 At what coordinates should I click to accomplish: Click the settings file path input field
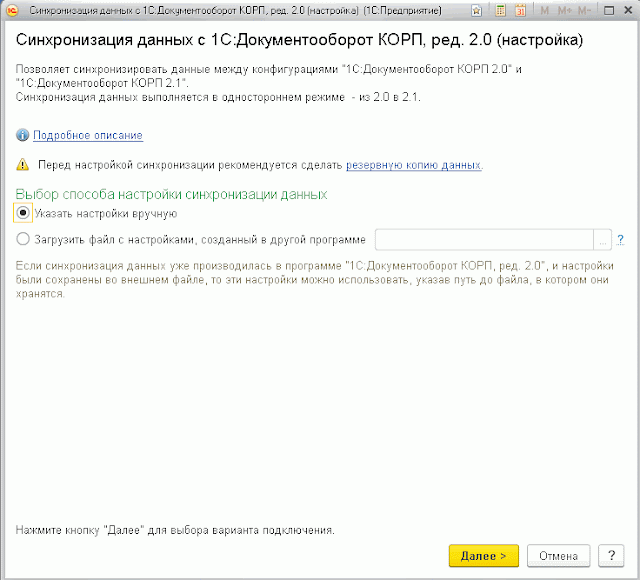(x=484, y=240)
